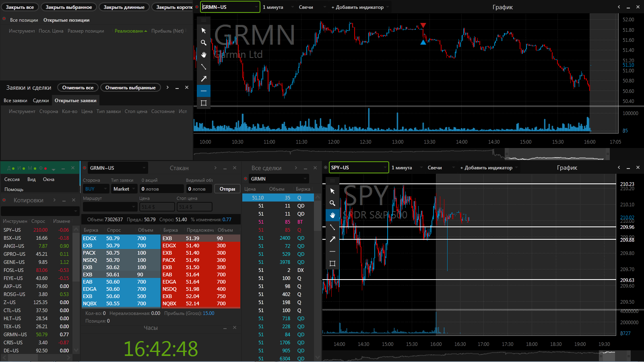Viewport: 644px width, 362px height.
Task: Toggle the red link dot in Стакан panel
Action: [85, 168]
